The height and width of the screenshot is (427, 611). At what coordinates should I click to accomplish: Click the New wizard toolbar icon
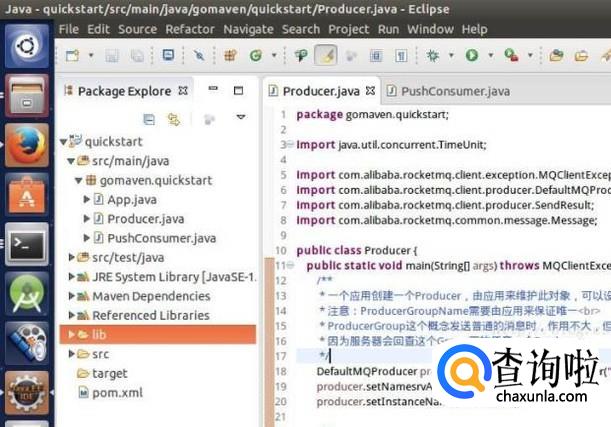(72, 56)
